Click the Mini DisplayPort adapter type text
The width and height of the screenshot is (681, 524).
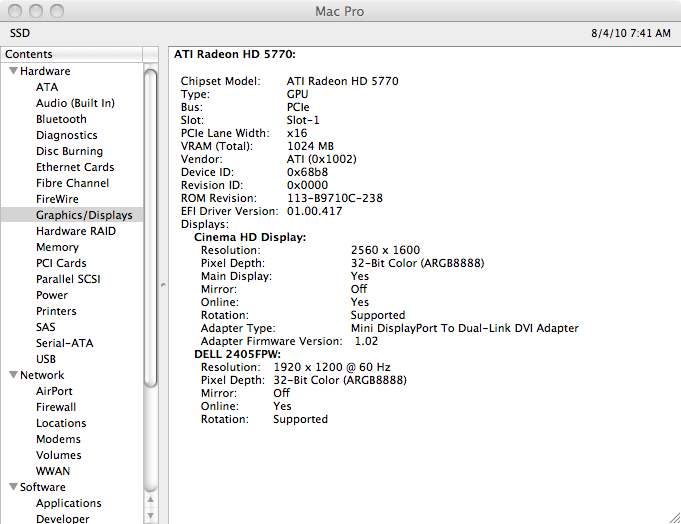[x=464, y=328]
